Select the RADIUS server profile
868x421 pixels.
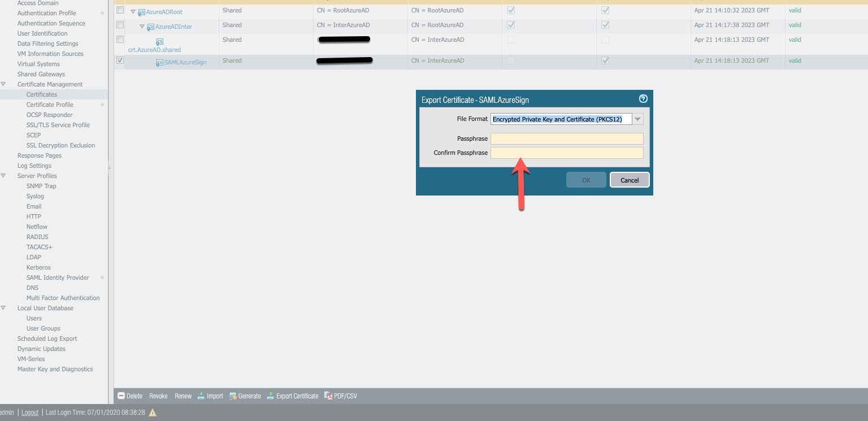coord(37,237)
